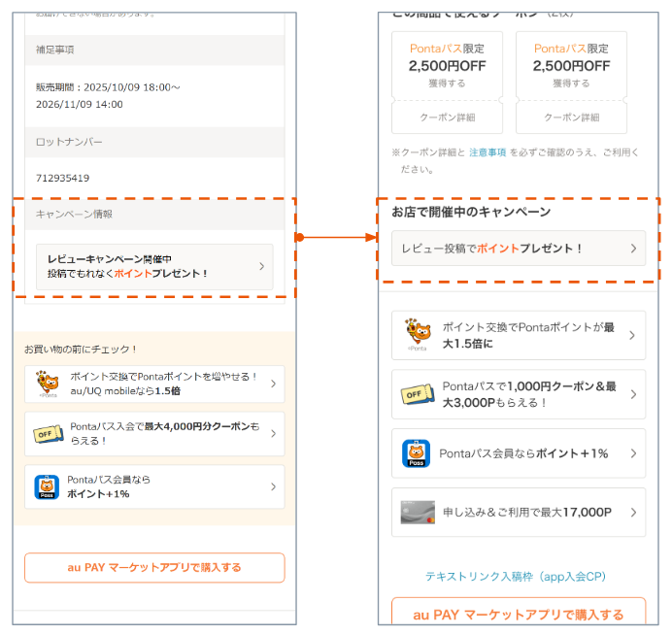Image resolution: width=672 pixels, height=635 pixels.
Task: Tap chevron on '申し込み＆ご利用で最大17,000P' row
Action: (632, 512)
